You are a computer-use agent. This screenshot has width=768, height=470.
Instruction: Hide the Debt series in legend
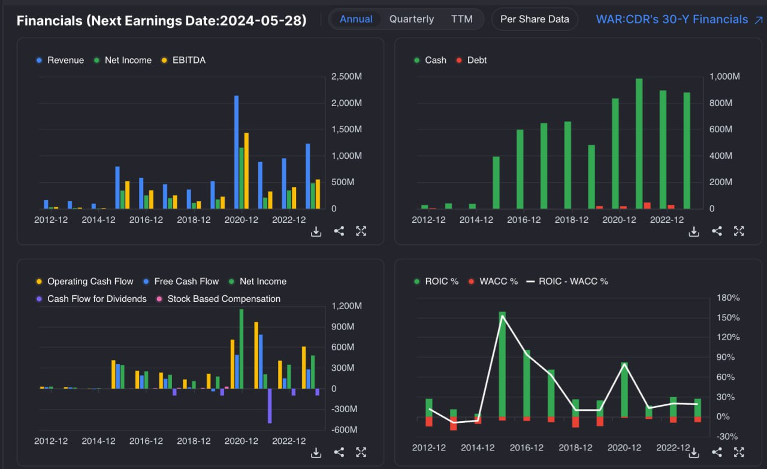tap(471, 60)
